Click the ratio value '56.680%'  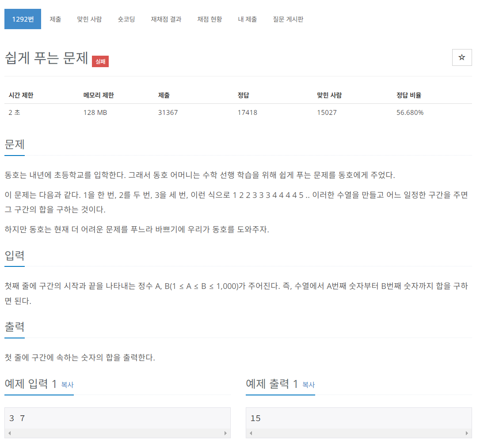point(410,113)
